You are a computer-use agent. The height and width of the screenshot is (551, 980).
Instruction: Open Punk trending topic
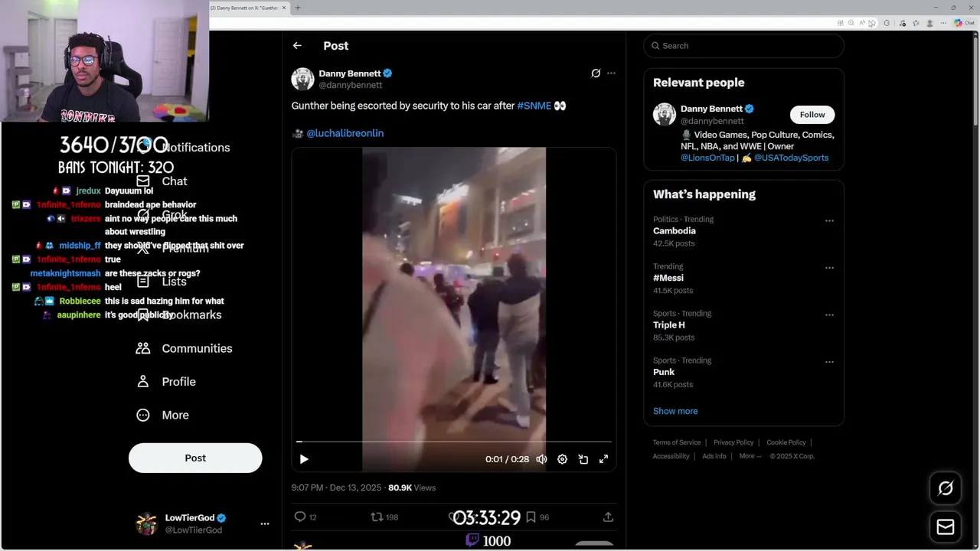[x=664, y=372]
